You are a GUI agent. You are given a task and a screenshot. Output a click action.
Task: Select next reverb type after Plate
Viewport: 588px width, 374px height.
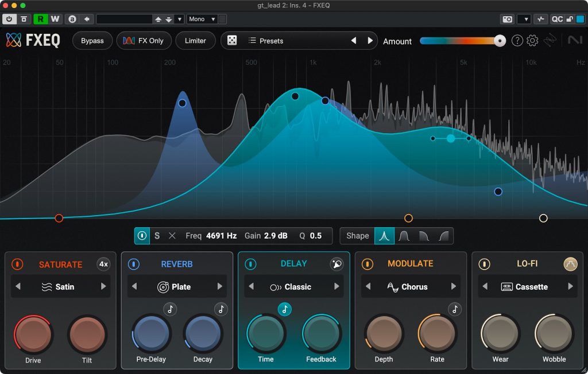point(220,287)
